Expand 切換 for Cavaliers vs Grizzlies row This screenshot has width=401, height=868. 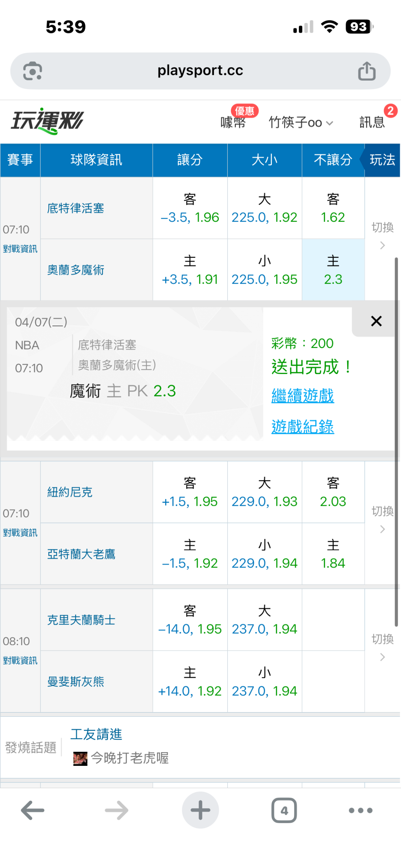click(x=382, y=647)
